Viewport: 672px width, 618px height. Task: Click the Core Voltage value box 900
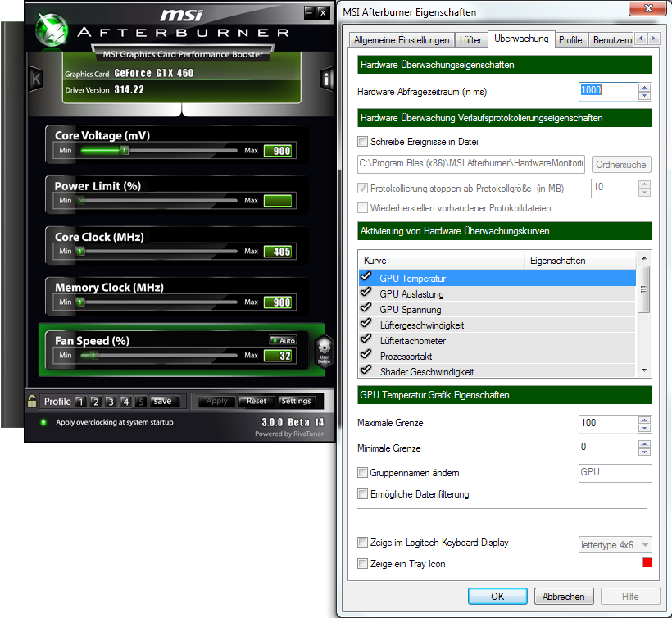pyautogui.click(x=278, y=151)
